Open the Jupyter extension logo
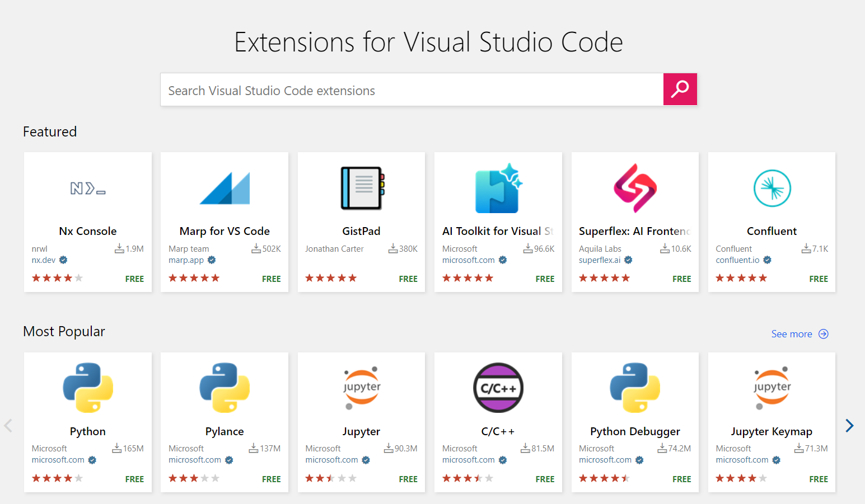 pyautogui.click(x=362, y=388)
